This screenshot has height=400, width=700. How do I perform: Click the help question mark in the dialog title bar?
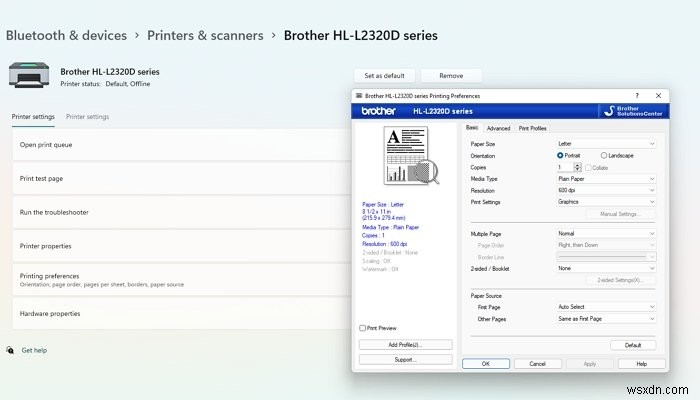pyautogui.click(x=637, y=96)
